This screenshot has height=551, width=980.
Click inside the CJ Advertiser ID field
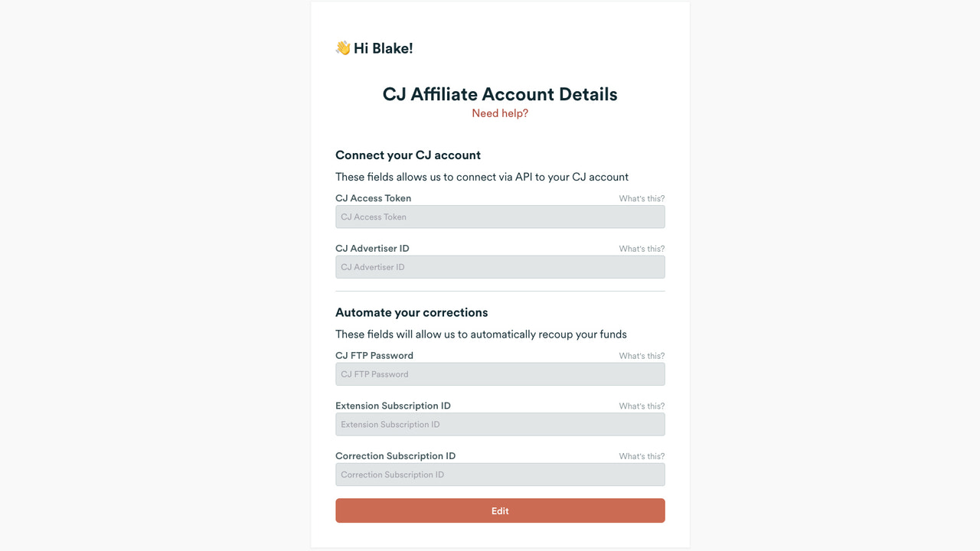click(x=500, y=266)
